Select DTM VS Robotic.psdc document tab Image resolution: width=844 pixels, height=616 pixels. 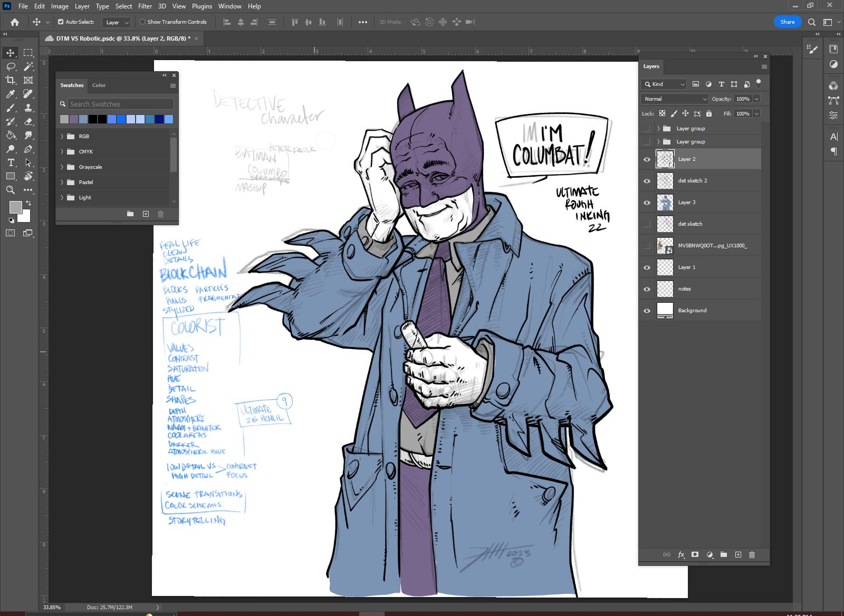point(123,38)
